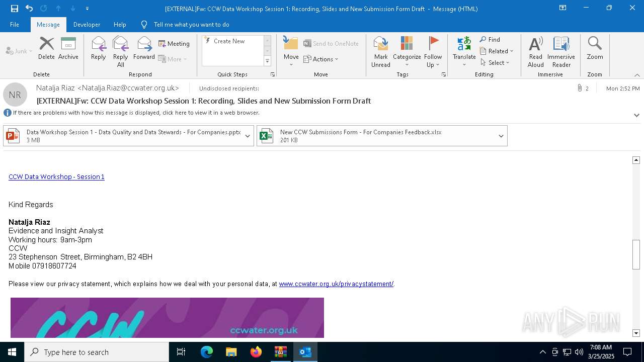This screenshot has height=362, width=644.
Task: Open the File menu
Action: (15, 25)
